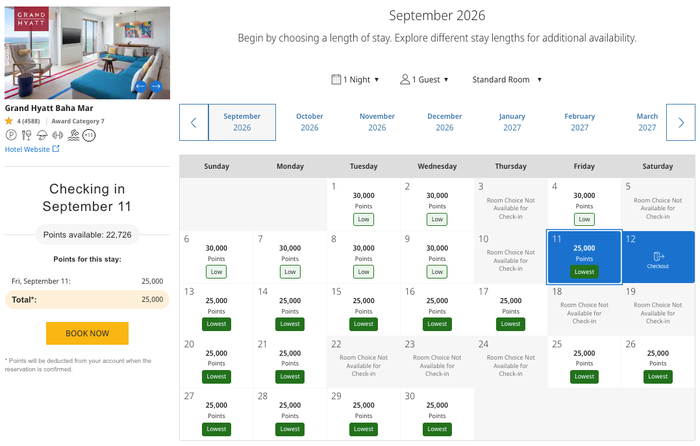
Task: Click the dining amenity icon
Action: pyautogui.click(x=27, y=135)
